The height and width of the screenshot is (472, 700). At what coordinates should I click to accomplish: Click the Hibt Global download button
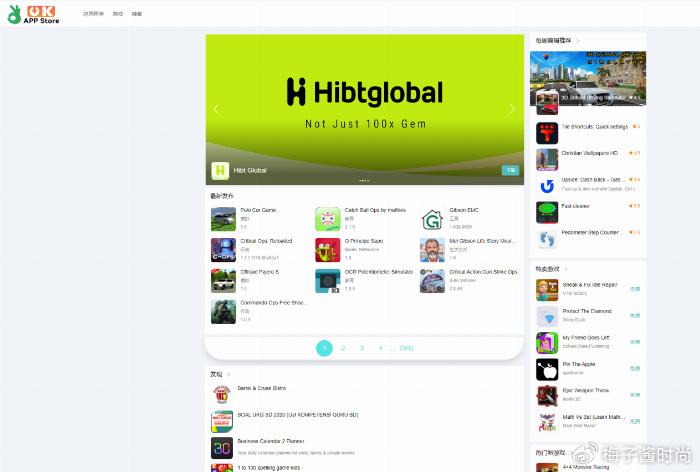tap(510, 170)
